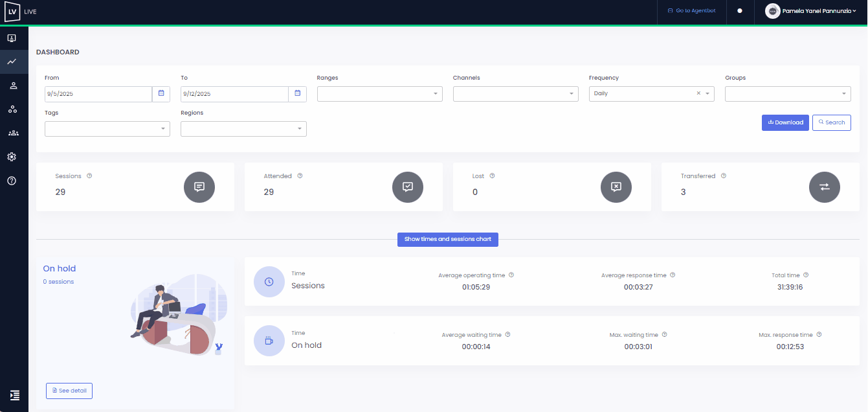Click the See detail button
Viewport: 868px width, 412px height.
pos(69,391)
